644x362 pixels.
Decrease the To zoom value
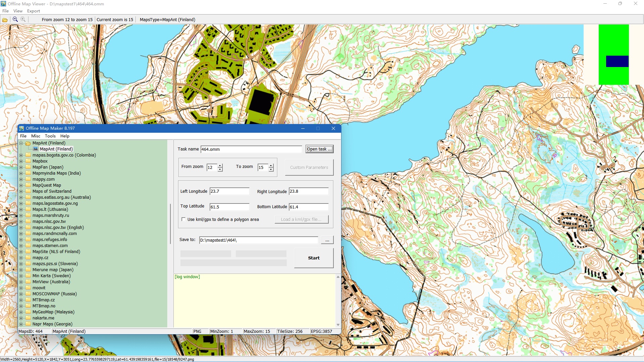tap(271, 169)
